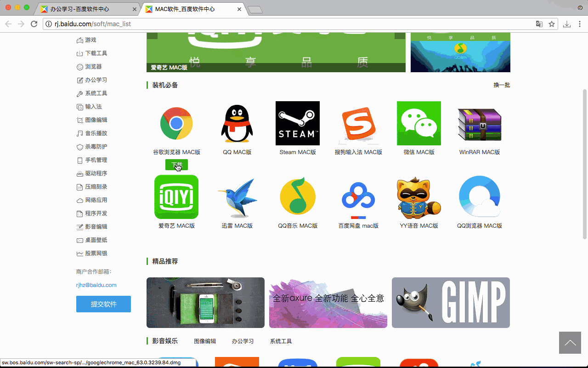
Task: Open the Chrome three-dot menu
Action: tap(580, 24)
